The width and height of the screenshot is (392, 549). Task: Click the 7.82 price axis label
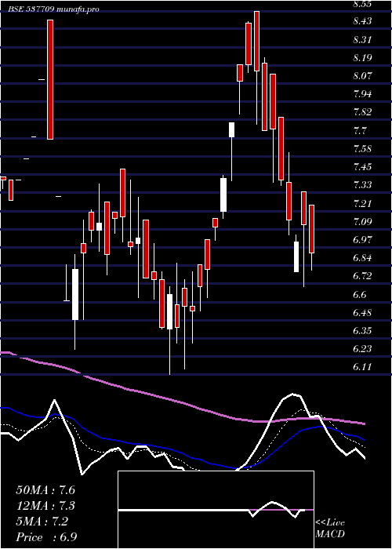click(362, 112)
